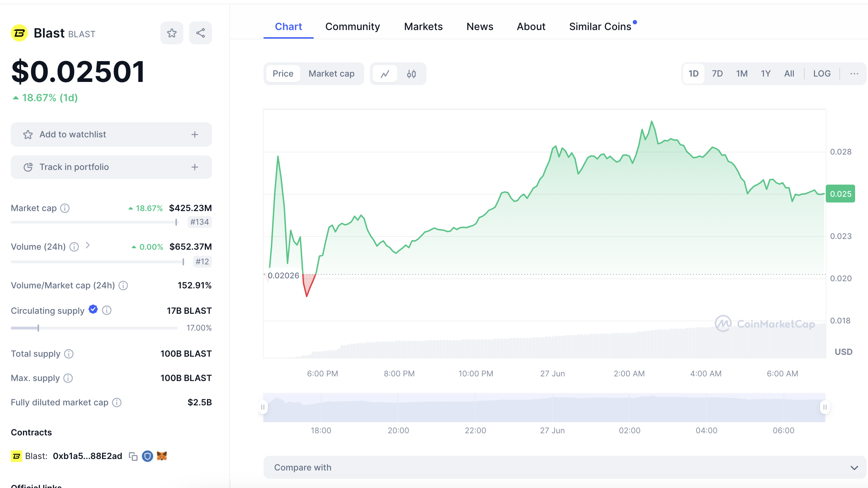Click the #134 market cap rank badge
This screenshot has height=488, width=868.
coord(199,222)
